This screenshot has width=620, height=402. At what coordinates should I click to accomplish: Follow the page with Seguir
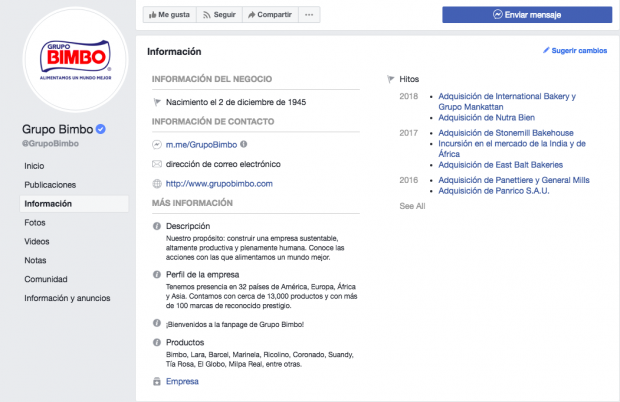click(219, 15)
